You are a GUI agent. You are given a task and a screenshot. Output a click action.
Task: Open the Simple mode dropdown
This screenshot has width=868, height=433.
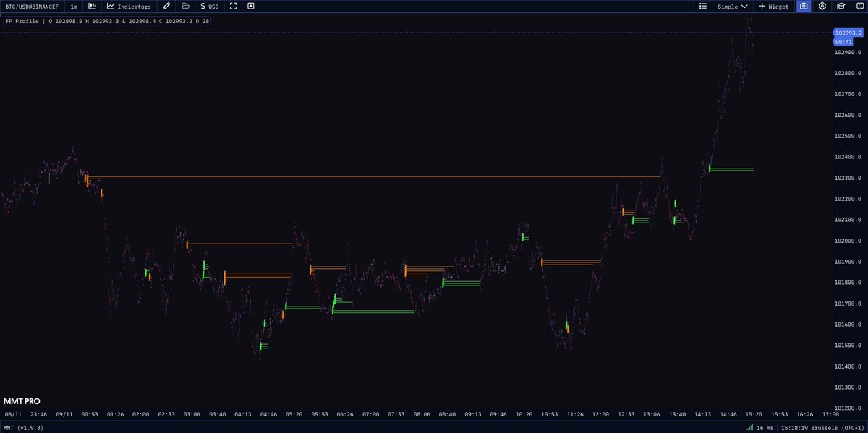pyautogui.click(x=732, y=6)
